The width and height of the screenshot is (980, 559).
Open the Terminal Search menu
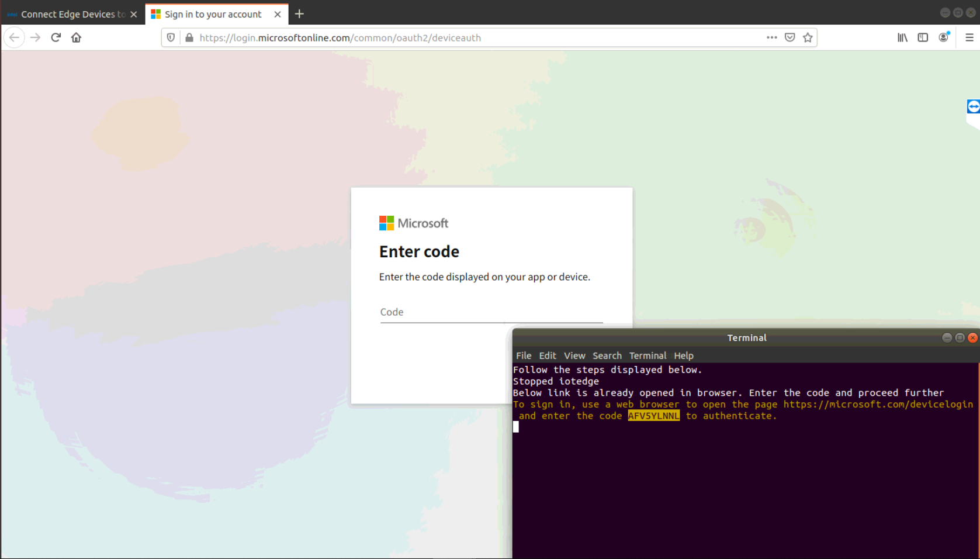pyautogui.click(x=607, y=356)
